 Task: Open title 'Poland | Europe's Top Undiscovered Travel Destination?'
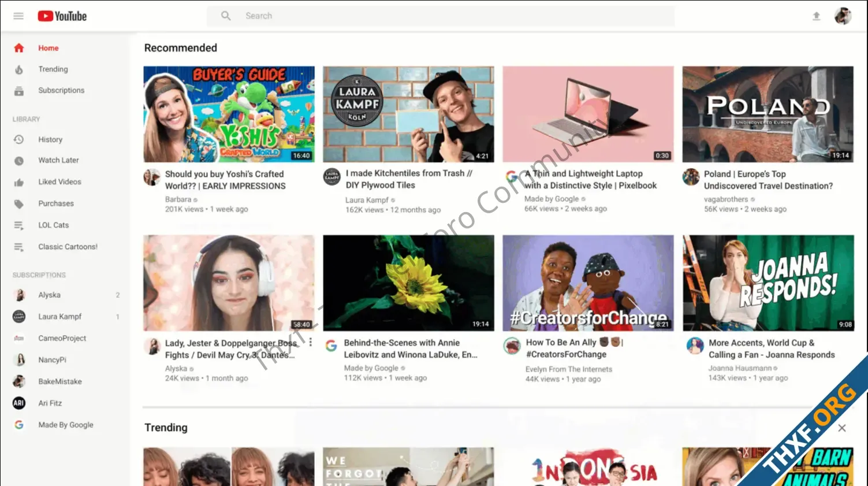[768, 180]
